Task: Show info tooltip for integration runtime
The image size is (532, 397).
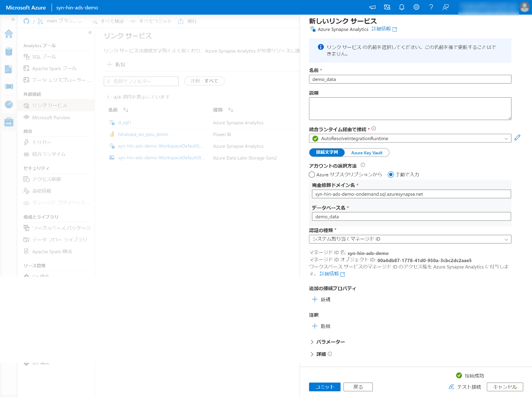Action: (x=374, y=128)
